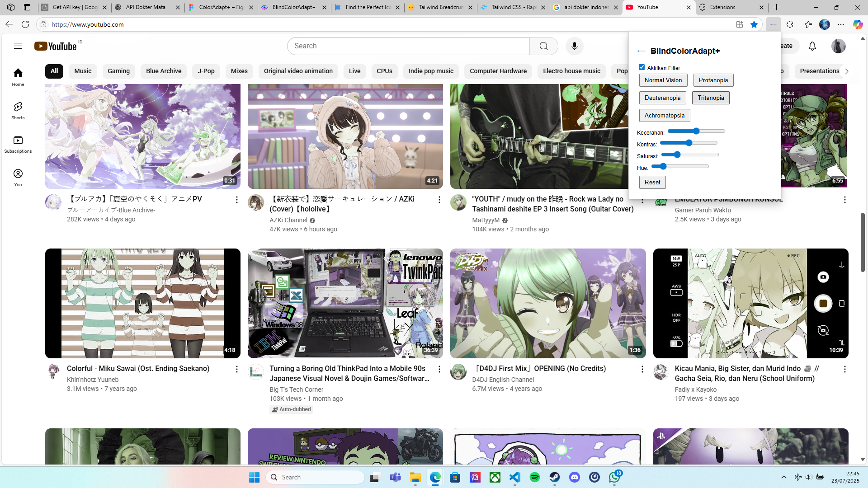868x488 pixels.
Task: Open File Explorer from the taskbar
Action: [x=415, y=477]
